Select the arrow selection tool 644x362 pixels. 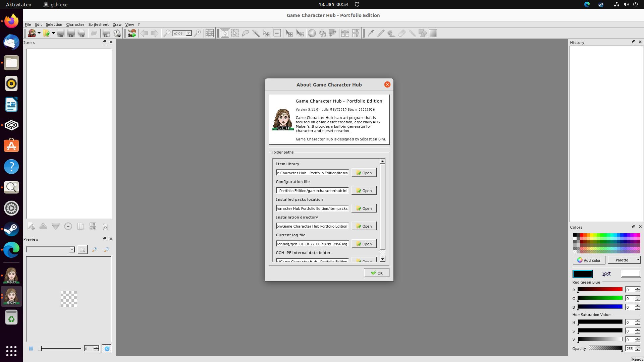coord(225,33)
